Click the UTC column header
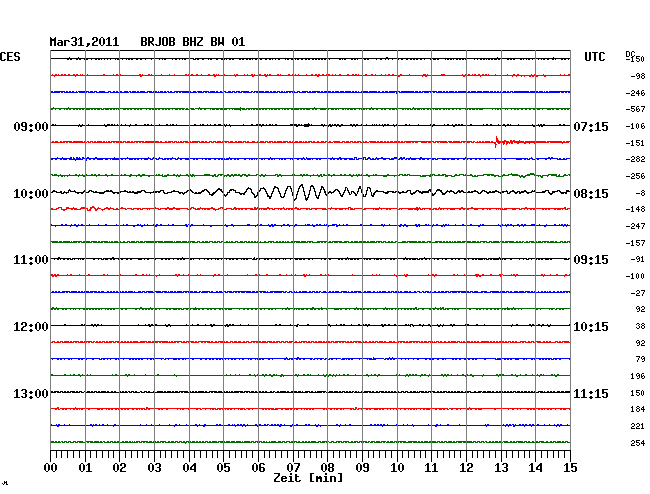 (x=594, y=57)
